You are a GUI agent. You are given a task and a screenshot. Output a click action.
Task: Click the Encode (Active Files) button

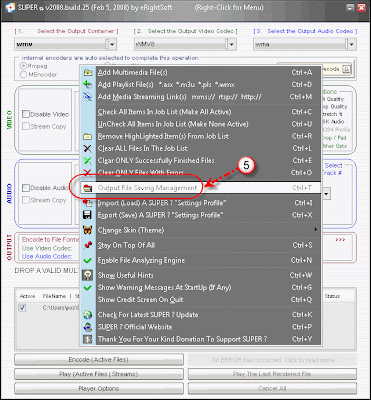pyautogui.click(x=99, y=360)
